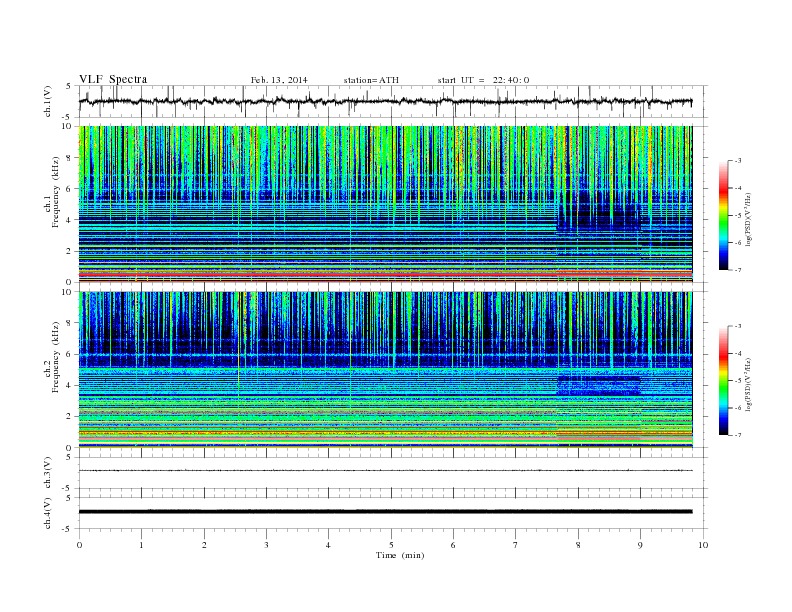Click the "9" tick on the time axis
This screenshot has height=612, width=792.
pyautogui.click(x=640, y=545)
